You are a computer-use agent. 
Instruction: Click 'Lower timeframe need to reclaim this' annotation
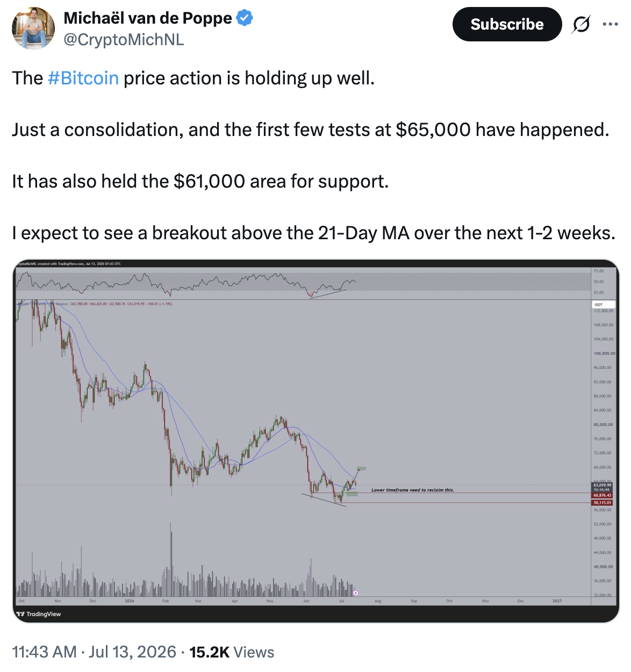tap(412, 490)
